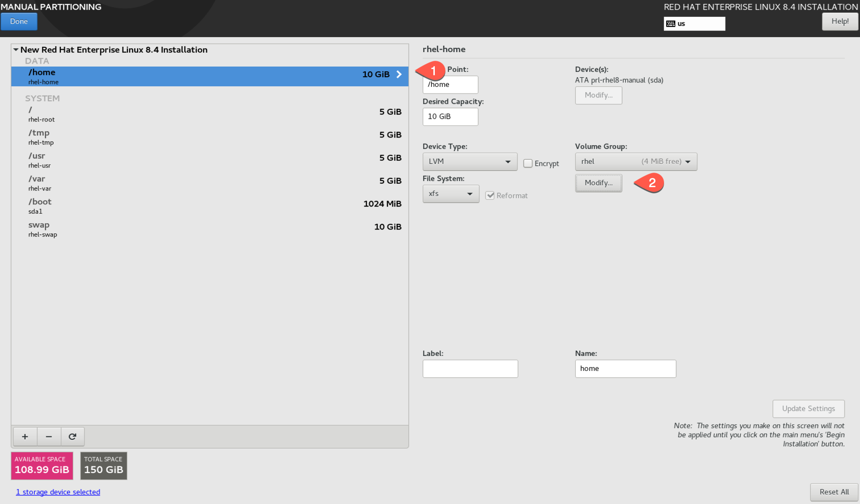
Task: Remove selected mount point with minus icon
Action: (x=49, y=436)
